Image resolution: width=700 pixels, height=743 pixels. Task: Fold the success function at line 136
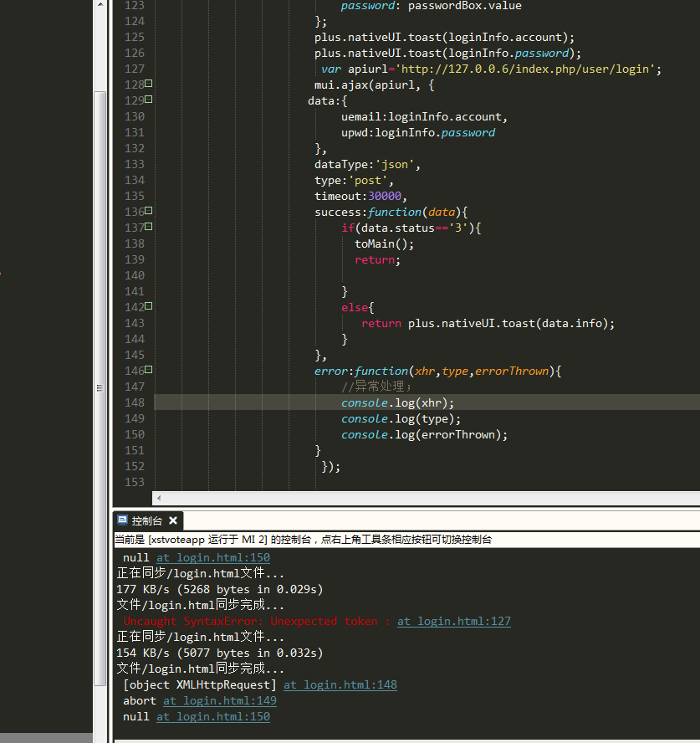pos(149,211)
